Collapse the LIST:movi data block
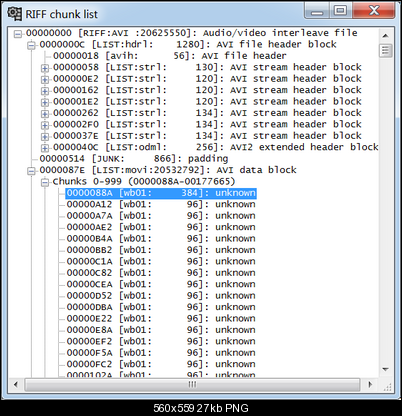This screenshot has width=402, height=416. pyautogui.click(x=31, y=171)
